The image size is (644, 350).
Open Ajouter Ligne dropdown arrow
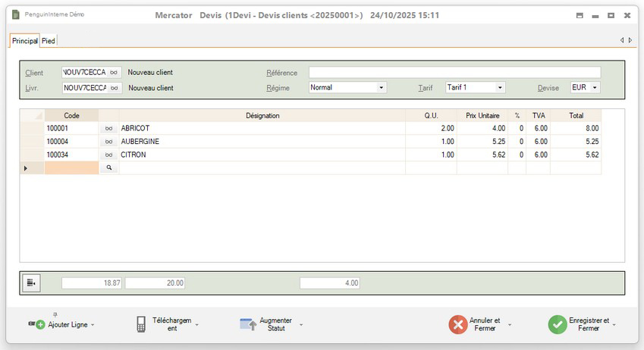point(93,325)
